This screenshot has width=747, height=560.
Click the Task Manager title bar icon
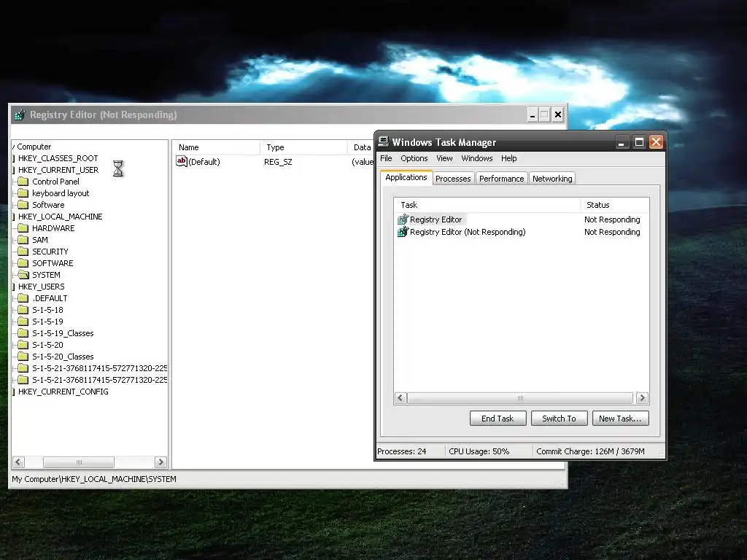coord(383,141)
